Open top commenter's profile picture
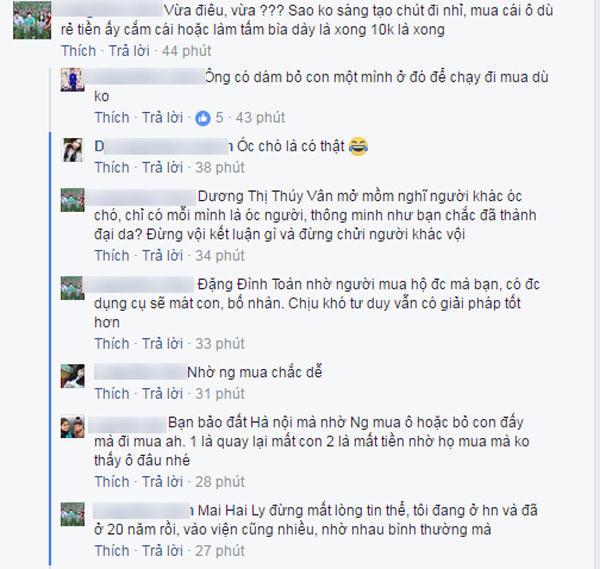 pyautogui.click(x=32, y=20)
